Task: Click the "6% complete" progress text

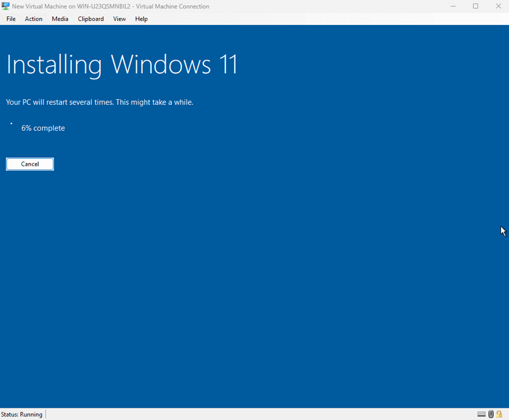Action: (x=43, y=128)
